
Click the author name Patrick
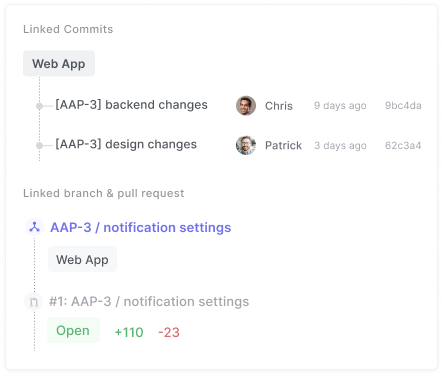[283, 145]
